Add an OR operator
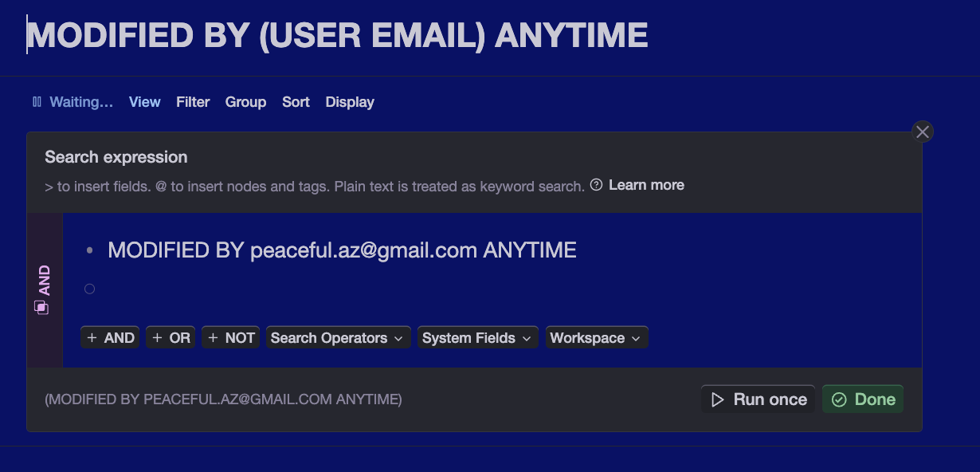Screen dimensions: 980x472 pyautogui.click(x=171, y=337)
